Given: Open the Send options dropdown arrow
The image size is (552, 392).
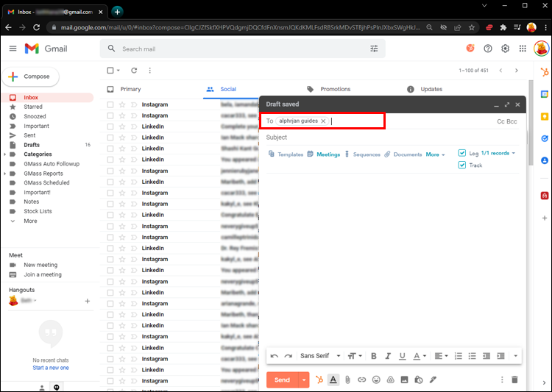Looking at the screenshot, I should [x=304, y=380].
